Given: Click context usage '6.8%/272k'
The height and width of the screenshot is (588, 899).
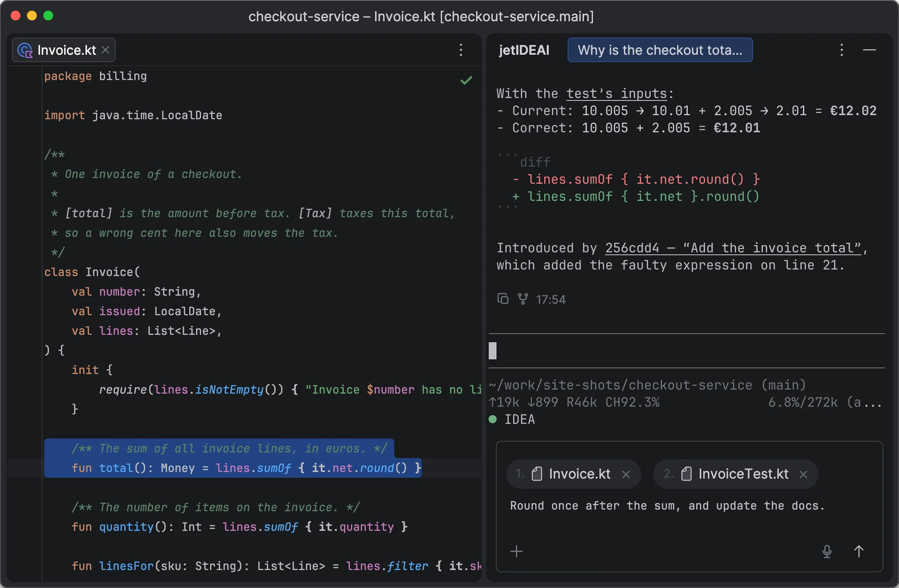Looking at the screenshot, I should pyautogui.click(x=803, y=402).
